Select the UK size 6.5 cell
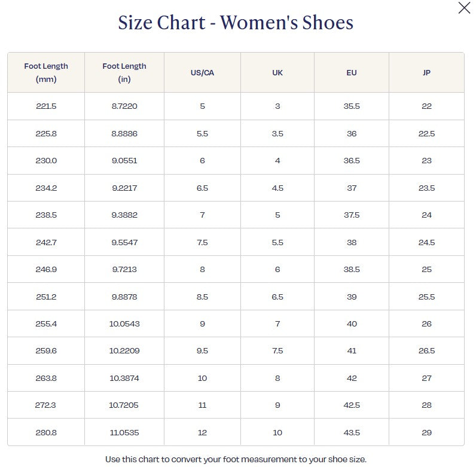Viewport: 476px width, 467px height. click(277, 297)
